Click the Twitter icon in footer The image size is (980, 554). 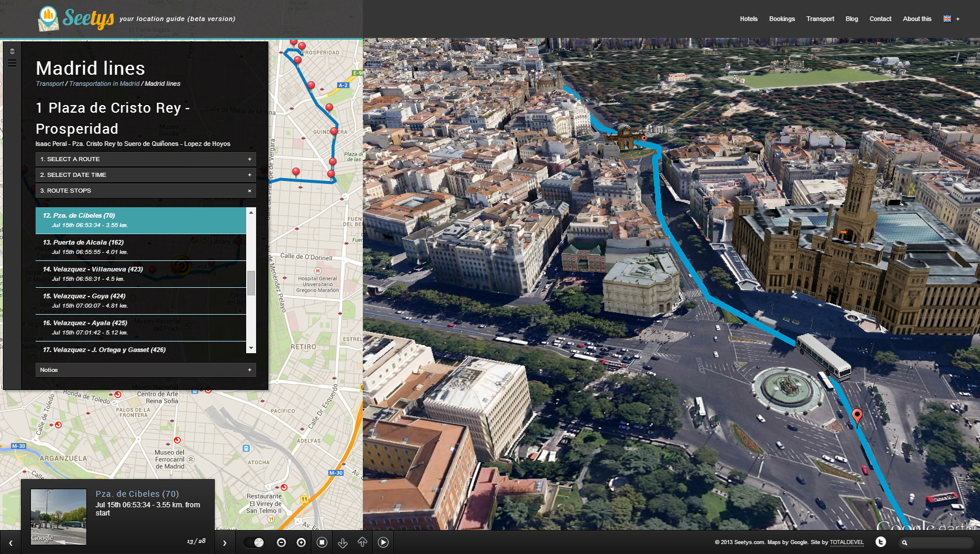[881, 542]
